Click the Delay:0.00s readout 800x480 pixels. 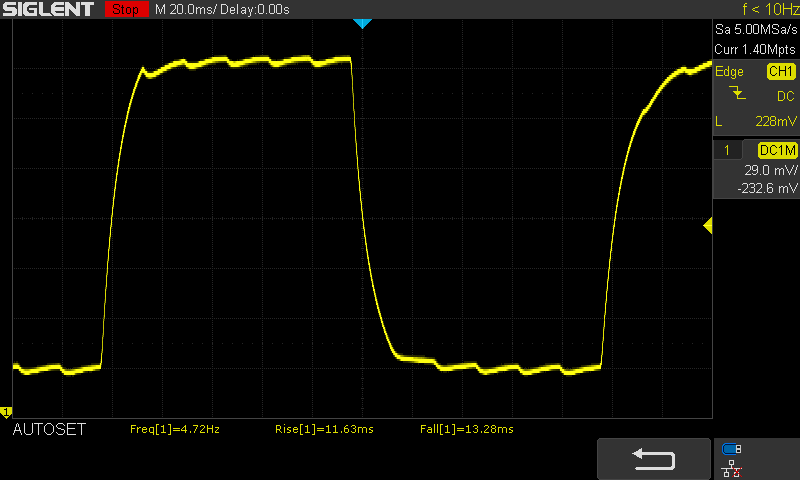pyautogui.click(x=255, y=10)
